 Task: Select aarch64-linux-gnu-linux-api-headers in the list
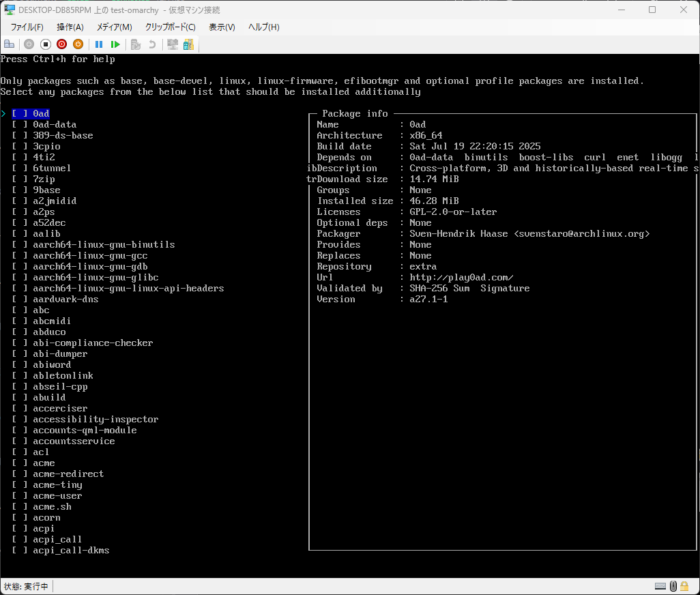tap(128, 289)
